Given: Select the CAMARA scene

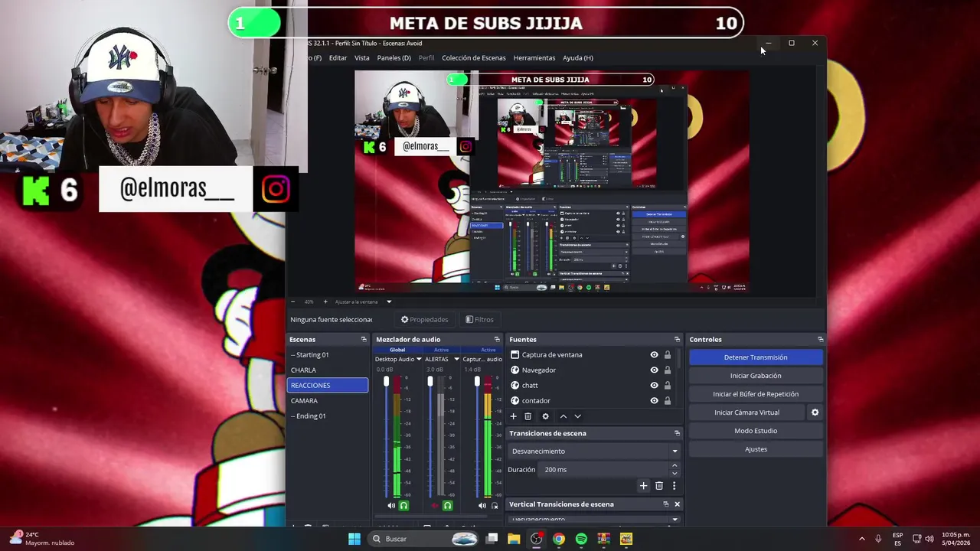Looking at the screenshot, I should [x=328, y=401].
